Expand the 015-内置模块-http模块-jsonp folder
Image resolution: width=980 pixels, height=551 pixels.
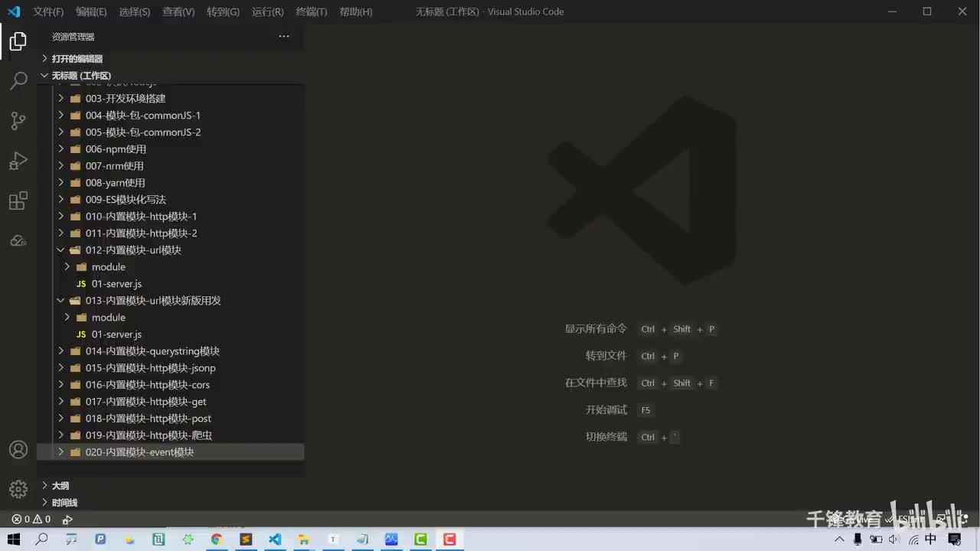click(170, 368)
